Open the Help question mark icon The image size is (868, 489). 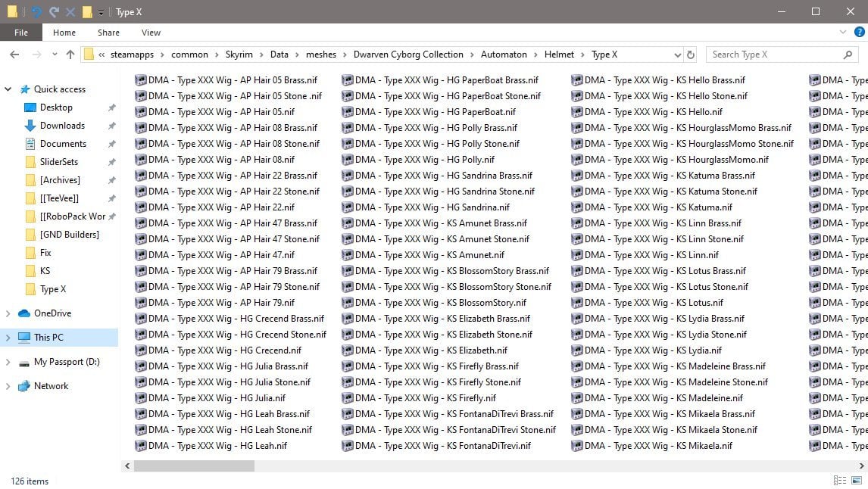click(859, 32)
